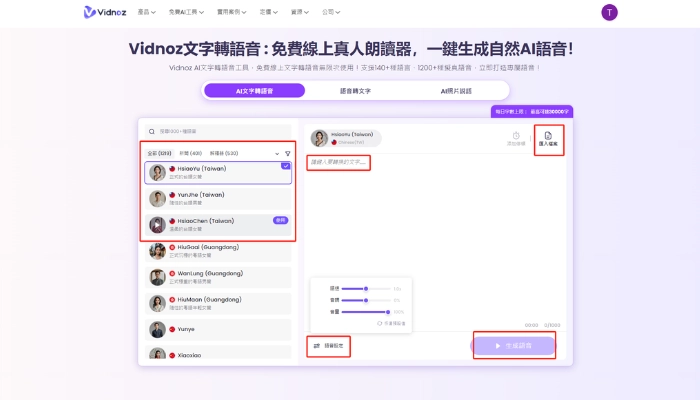Image resolution: width=700 pixels, height=400 pixels.
Task: Adjust the 音量 volume slider handle
Action: (x=388, y=312)
